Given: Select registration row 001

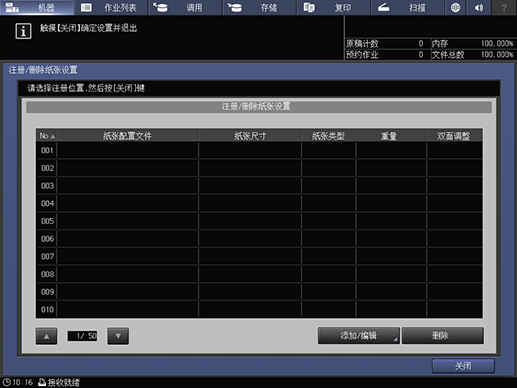Looking at the screenshot, I should [x=259, y=150].
